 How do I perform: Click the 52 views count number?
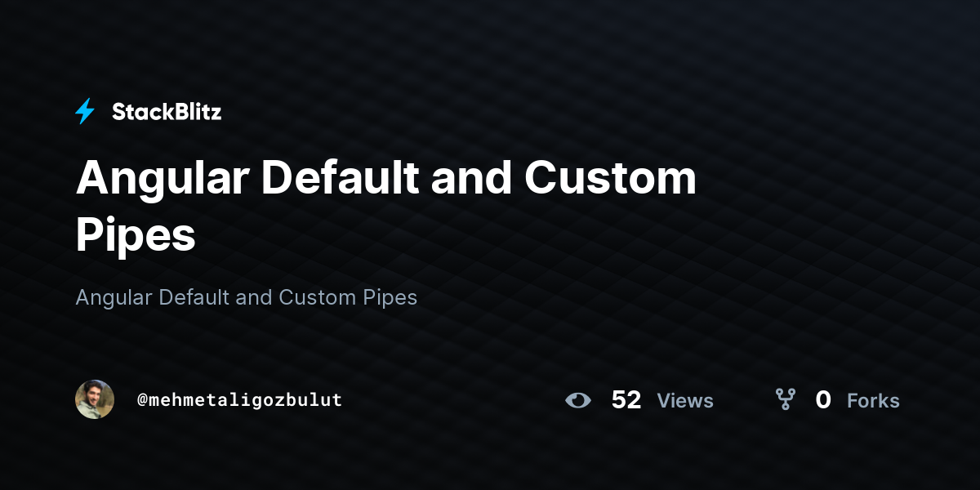pyautogui.click(x=626, y=400)
